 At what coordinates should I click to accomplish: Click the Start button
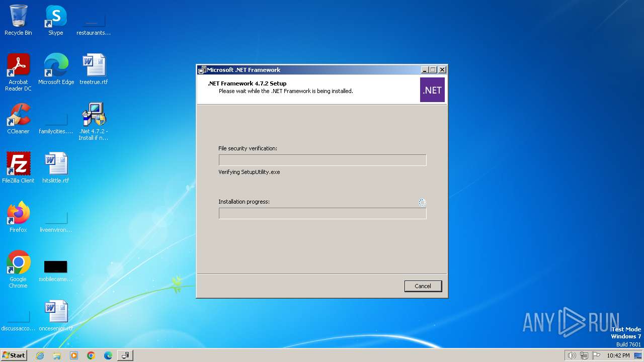(14, 355)
